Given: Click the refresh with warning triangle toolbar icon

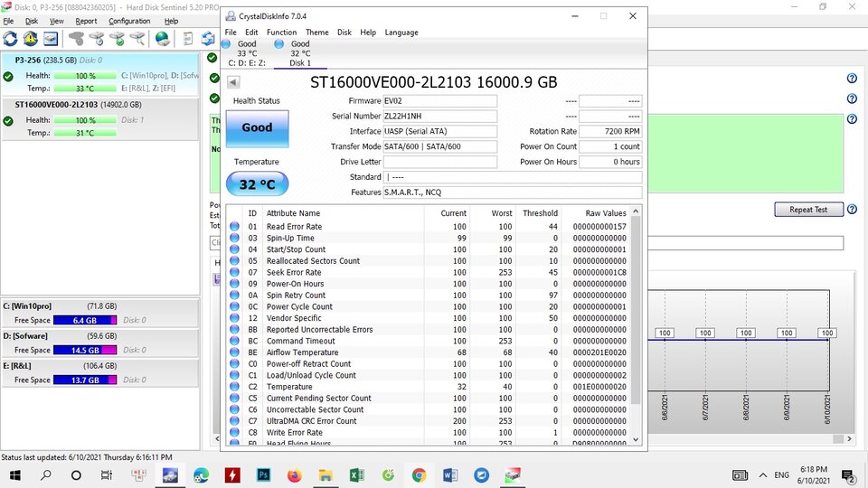Looking at the screenshot, I should pos(31,39).
